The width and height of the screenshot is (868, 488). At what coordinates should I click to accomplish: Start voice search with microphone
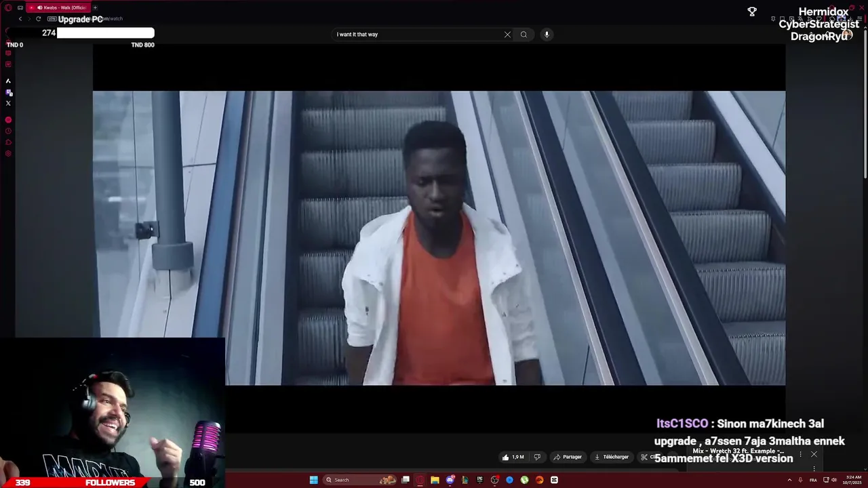click(x=547, y=35)
